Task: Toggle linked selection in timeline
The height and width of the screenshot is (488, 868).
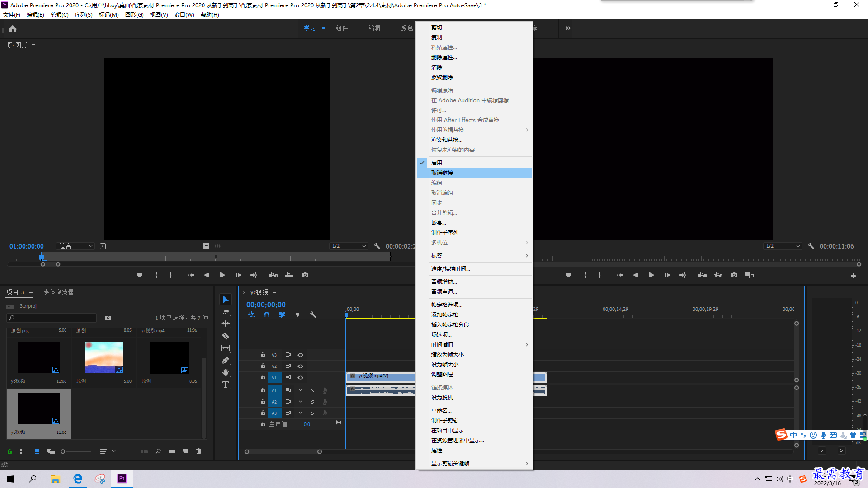Action: (x=282, y=314)
